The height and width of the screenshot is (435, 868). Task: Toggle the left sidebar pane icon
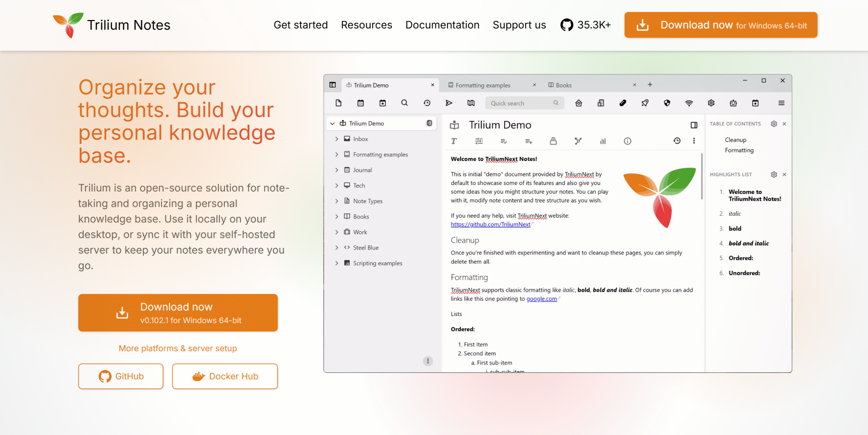(332, 85)
